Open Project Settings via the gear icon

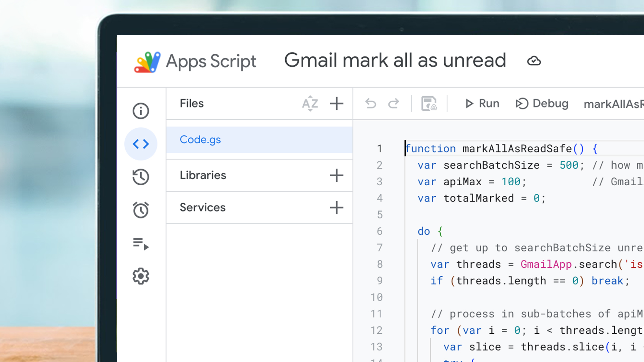(x=141, y=275)
